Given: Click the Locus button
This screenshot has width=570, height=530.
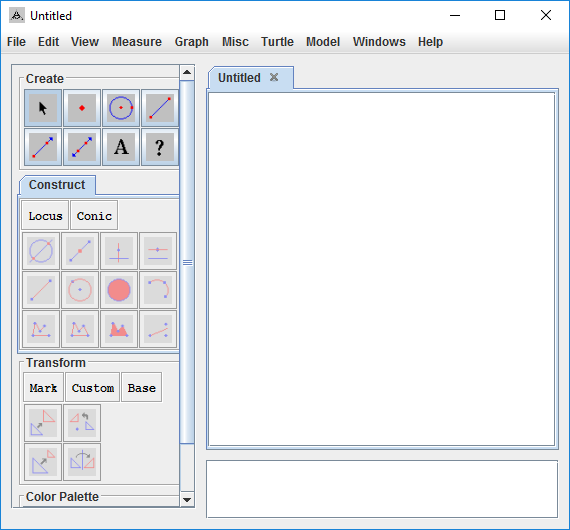Looking at the screenshot, I should click(45, 216).
